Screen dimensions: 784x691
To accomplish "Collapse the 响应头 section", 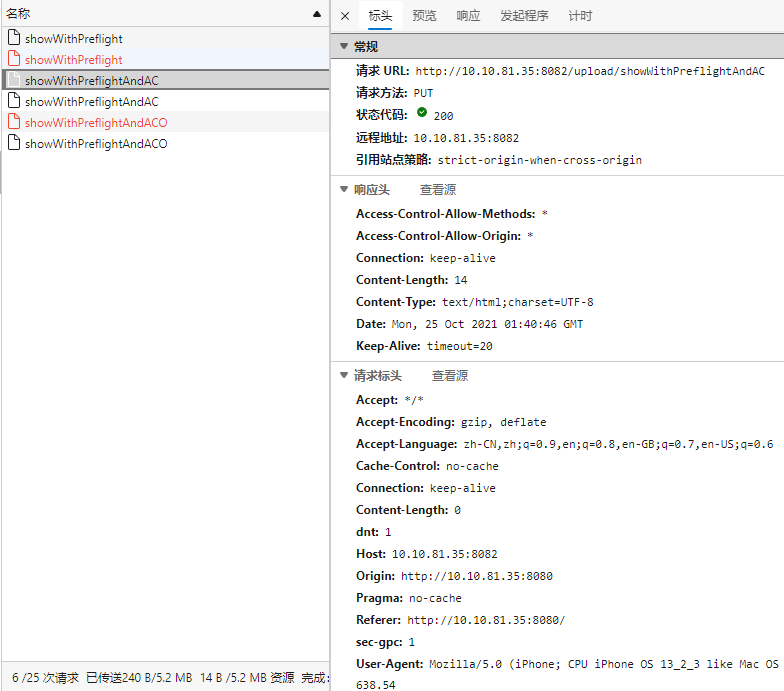I will (344, 189).
